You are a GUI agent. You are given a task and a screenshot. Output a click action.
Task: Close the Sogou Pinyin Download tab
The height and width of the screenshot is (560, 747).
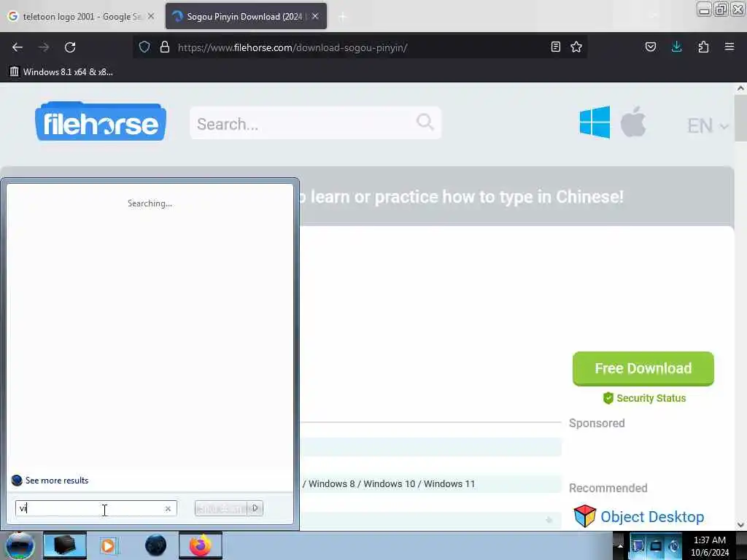[x=315, y=16]
